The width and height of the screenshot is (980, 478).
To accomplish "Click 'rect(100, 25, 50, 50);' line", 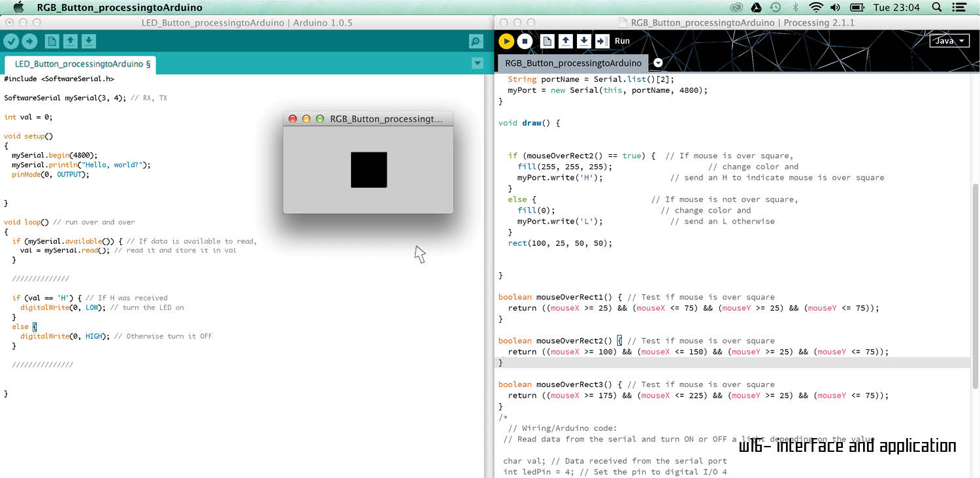I will (x=560, y=243).
